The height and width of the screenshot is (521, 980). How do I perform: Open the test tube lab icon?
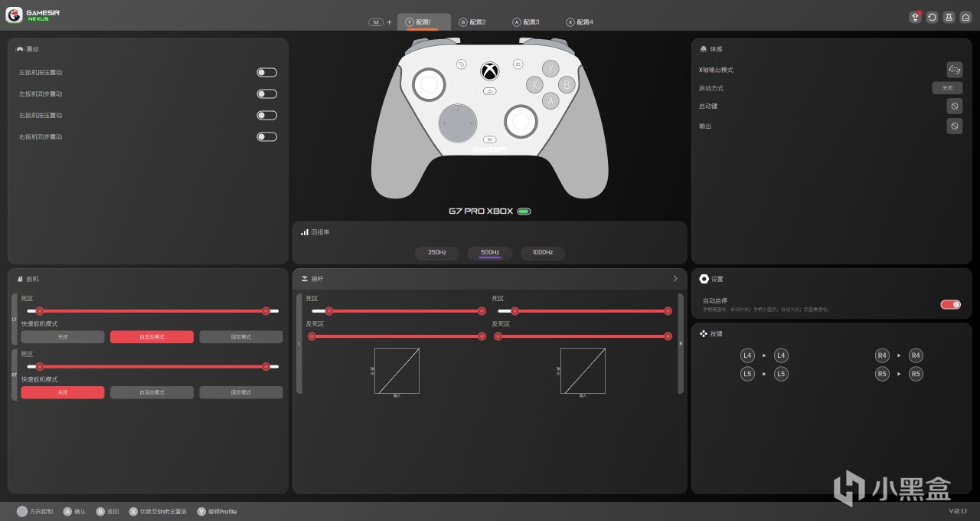click(949, 17)
